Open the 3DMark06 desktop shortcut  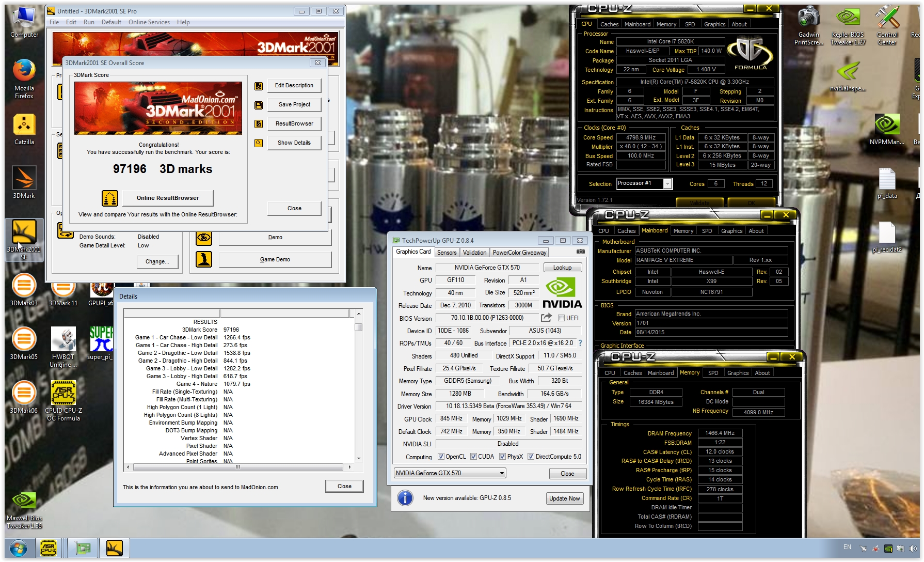(x=24, y=397)
